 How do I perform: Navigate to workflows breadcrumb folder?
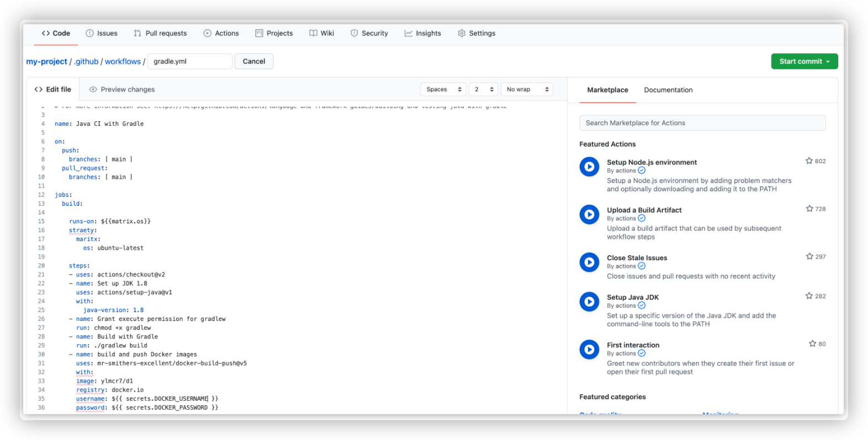click(x=123, y=61)
